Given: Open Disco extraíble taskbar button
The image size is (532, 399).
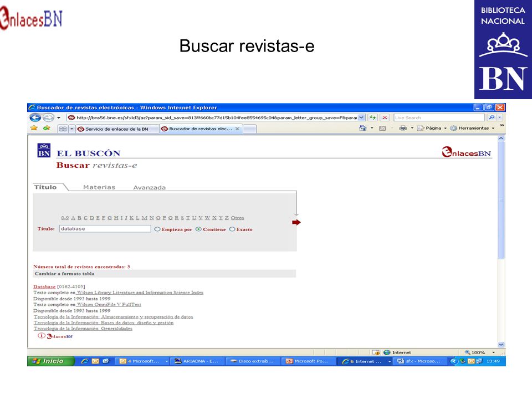Looking at the screenshot, I should 254,361.
